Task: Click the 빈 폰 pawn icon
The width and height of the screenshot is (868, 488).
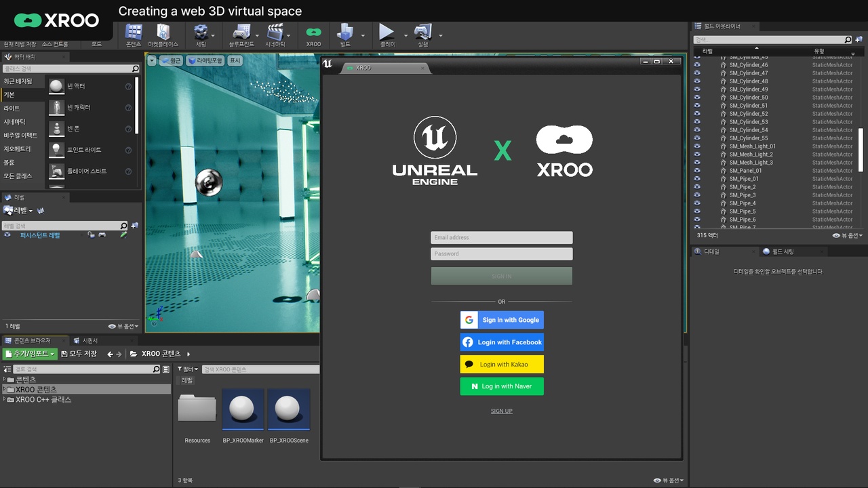Action: coord(56,128)
